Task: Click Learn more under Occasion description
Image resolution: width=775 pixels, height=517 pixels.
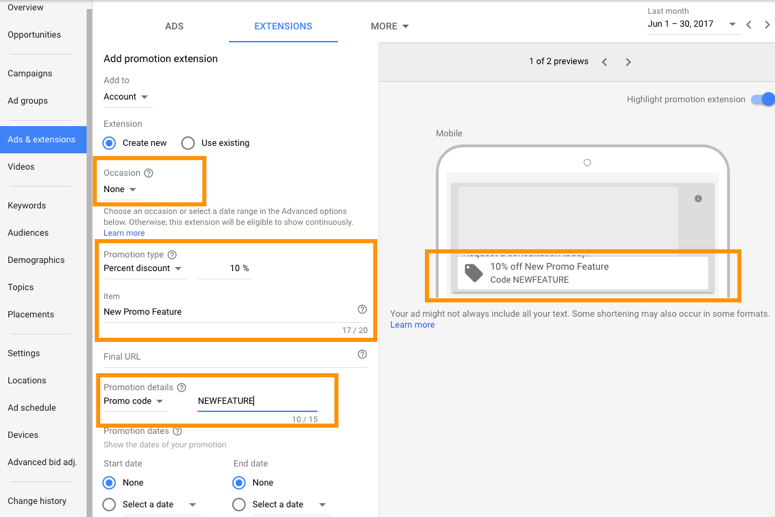Action: point(124,233)
